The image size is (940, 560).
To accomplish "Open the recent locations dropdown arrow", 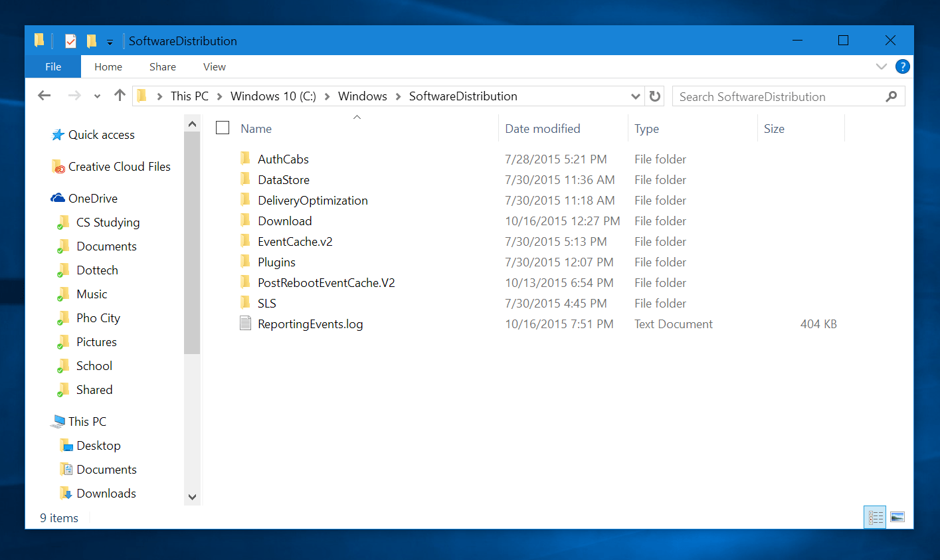I will [x=97, y=96].
